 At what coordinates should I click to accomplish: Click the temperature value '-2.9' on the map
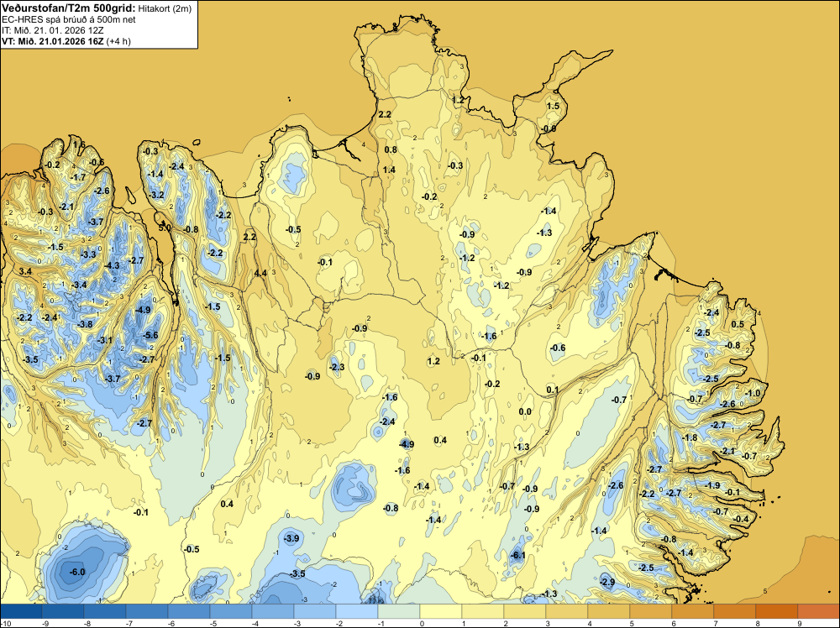click(x=607, y=582)
